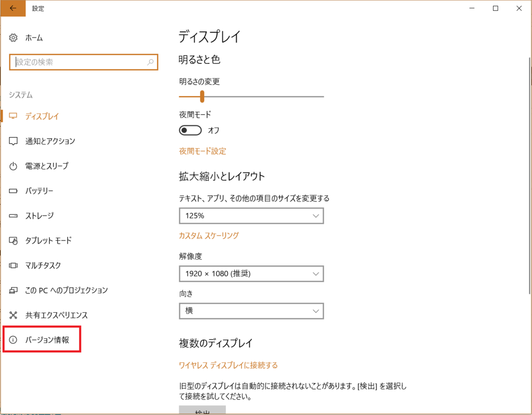Click the カスタム スケーリング link
The image size is (532, 415).
(209, 235)
